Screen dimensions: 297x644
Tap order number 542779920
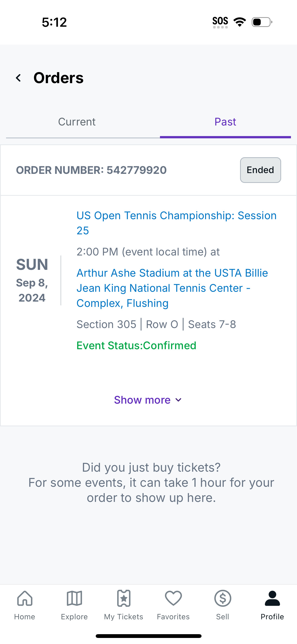tap(91, 170)
